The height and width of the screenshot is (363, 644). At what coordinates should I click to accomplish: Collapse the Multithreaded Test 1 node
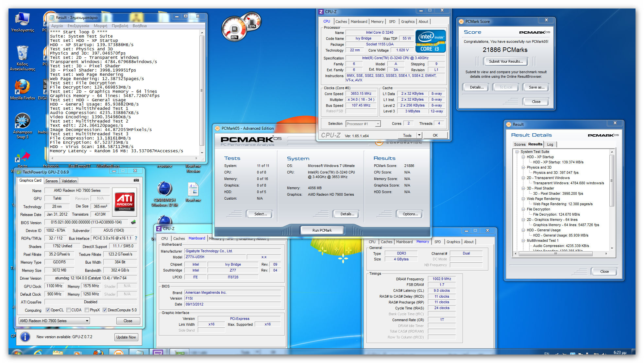pos(523,240)
